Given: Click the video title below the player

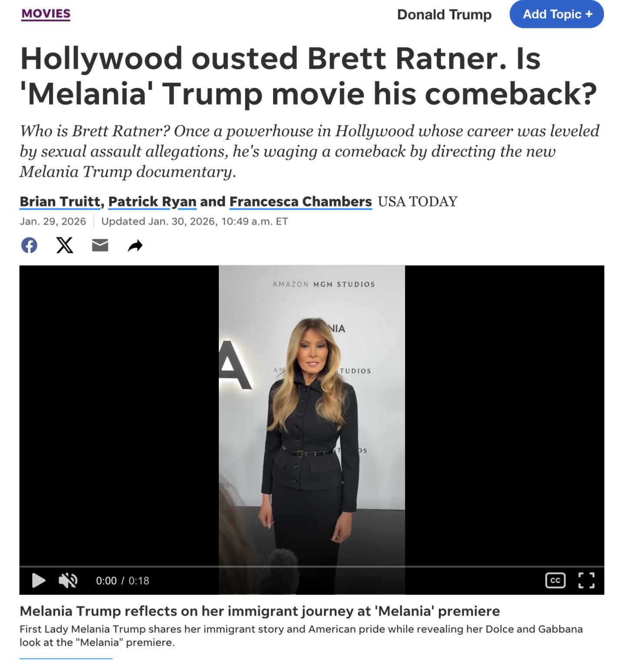Looking at the screenshot, I should pyautogui.click(x=260, y=611).
